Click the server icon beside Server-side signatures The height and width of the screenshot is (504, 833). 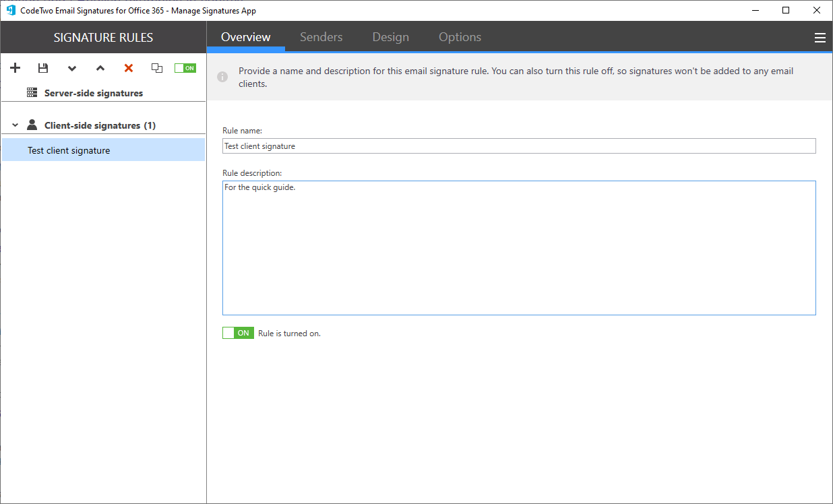click(x=32, y=93)
